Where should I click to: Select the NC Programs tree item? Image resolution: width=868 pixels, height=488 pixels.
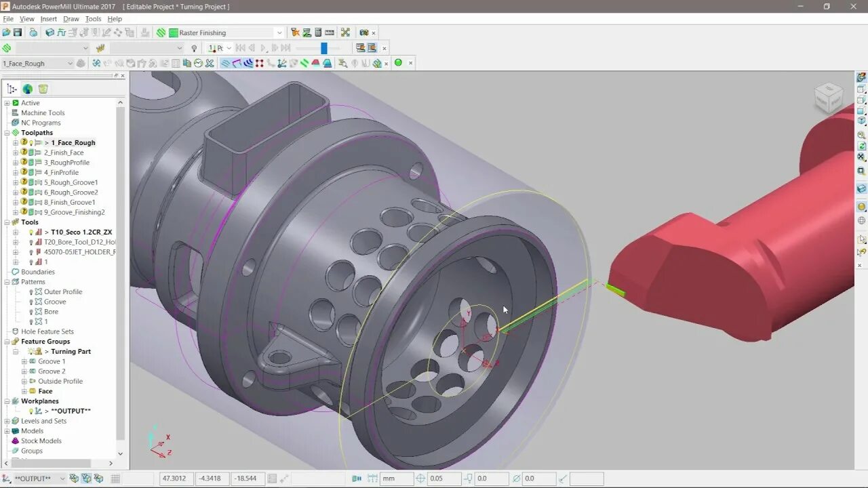pyautogui.click(x=41, y=123)
